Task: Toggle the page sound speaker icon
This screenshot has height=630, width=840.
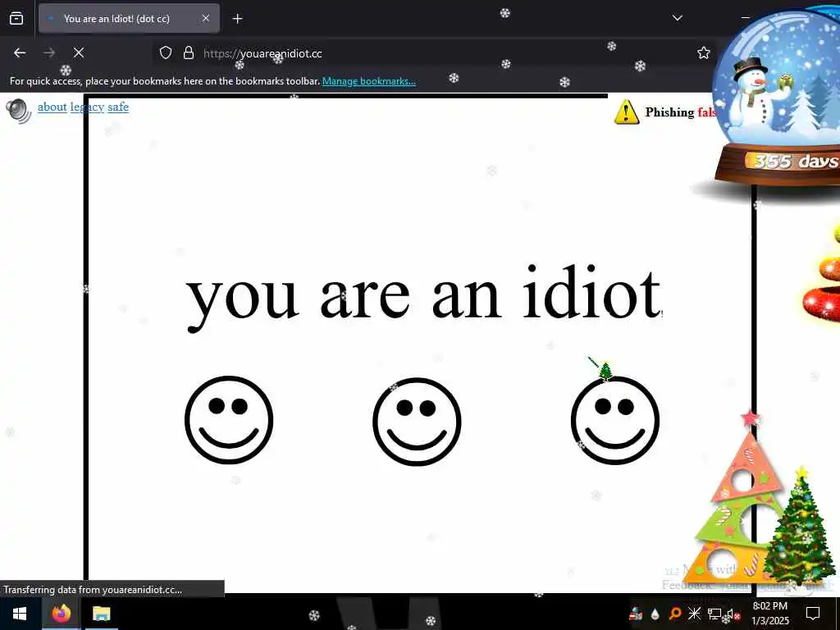Action: (x=19, y=111)
